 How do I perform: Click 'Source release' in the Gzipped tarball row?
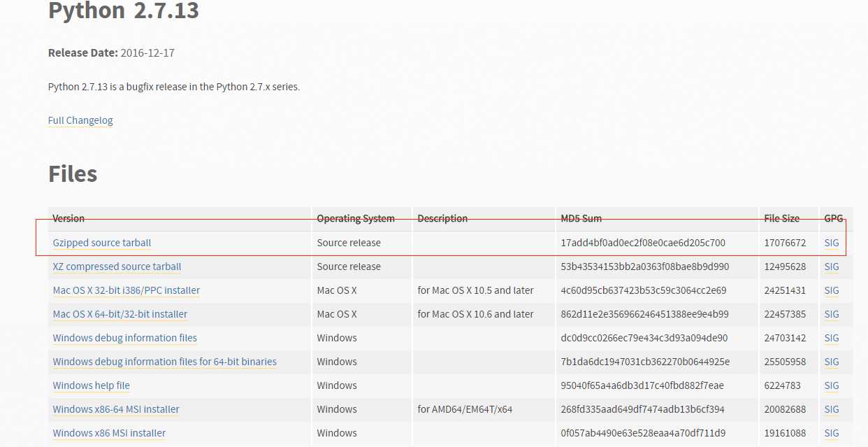pyautogui.click(x=349, y=243)
